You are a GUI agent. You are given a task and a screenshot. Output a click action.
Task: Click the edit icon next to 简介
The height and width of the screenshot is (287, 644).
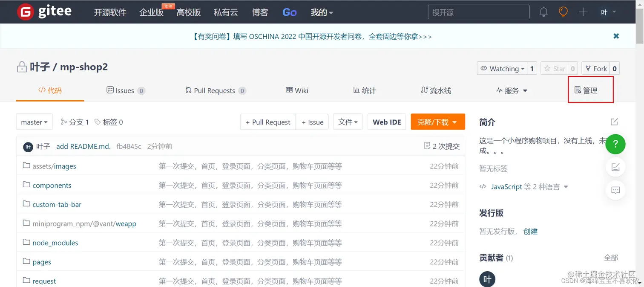pos(614,122)
